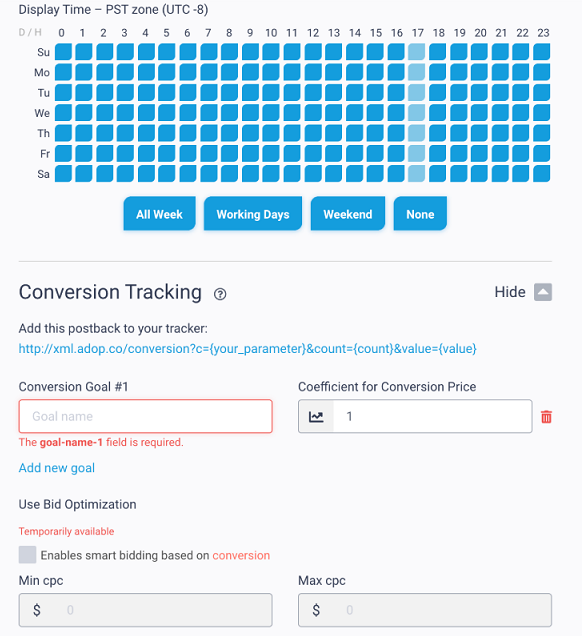Open the postback conversion URL link
Screen dimensions: 582x636
coord(247,349)
